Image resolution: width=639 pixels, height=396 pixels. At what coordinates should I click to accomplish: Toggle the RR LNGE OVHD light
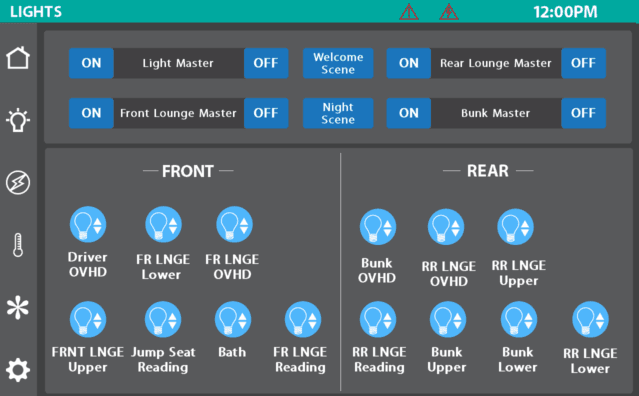pyautogui.click(x=446, y=227)
